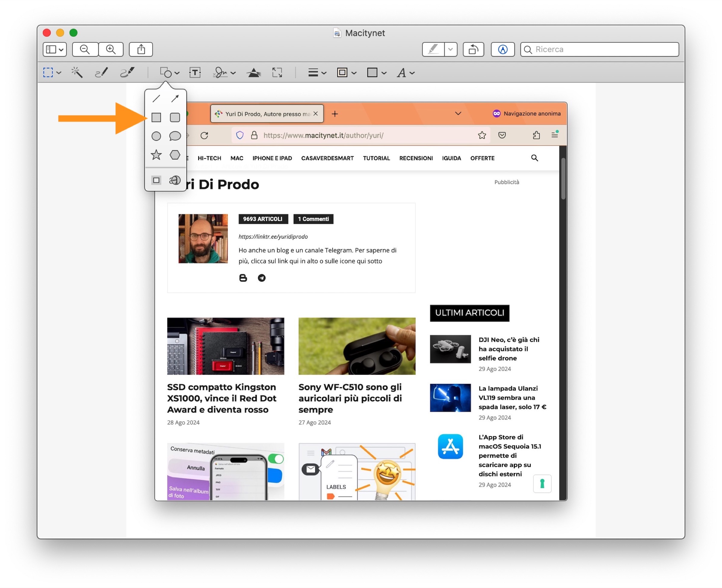Expand the Signature tool dropdown
This screenshot has width=722, height=588.
pos(233,73)
